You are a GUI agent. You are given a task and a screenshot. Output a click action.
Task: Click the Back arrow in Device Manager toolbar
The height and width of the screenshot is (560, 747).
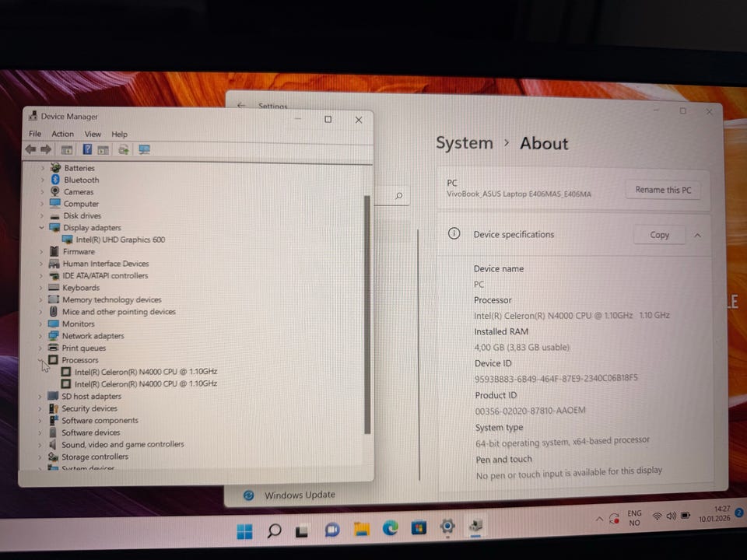(x=30, y=150)
